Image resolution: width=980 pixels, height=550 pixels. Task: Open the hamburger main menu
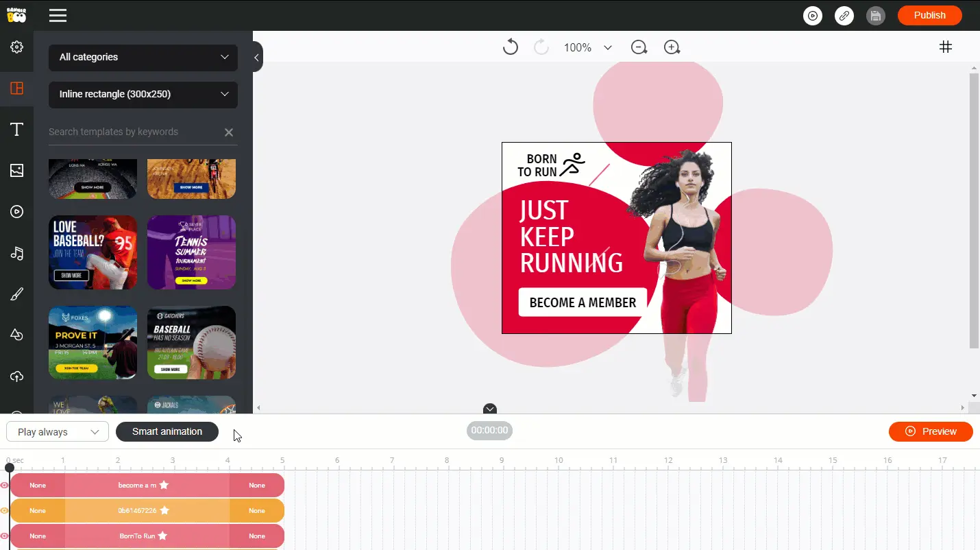[58, 15]
